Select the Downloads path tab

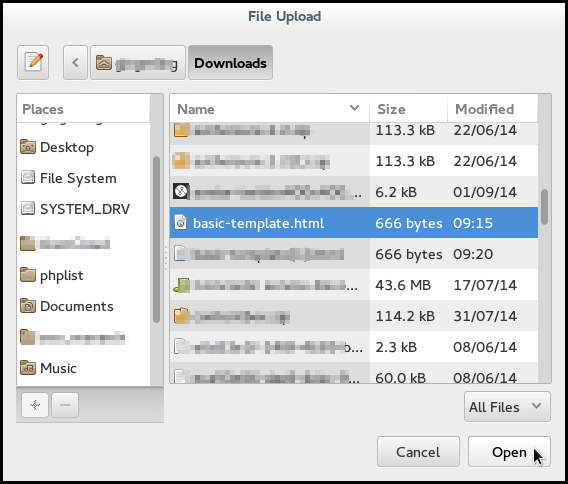pyautogui.click(x=230, y=62)
